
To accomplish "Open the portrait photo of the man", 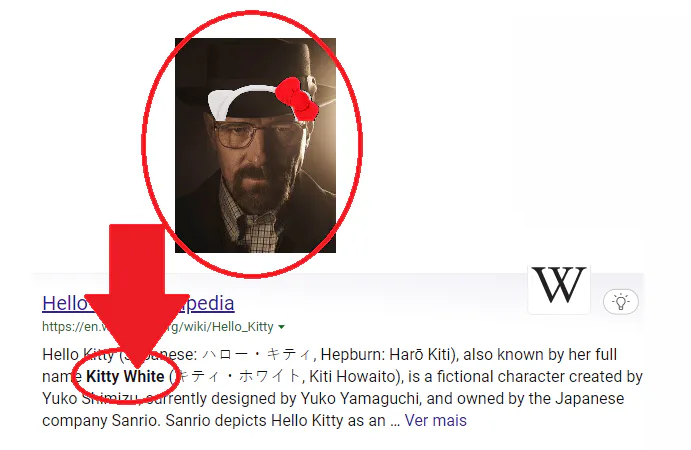I will 255,145.
